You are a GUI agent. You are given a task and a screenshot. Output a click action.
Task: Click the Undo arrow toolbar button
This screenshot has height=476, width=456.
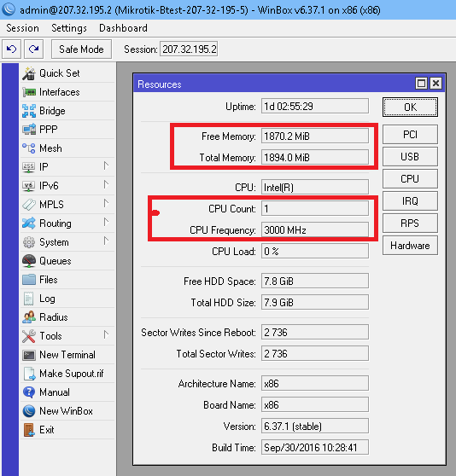click(x=12, y=49)
